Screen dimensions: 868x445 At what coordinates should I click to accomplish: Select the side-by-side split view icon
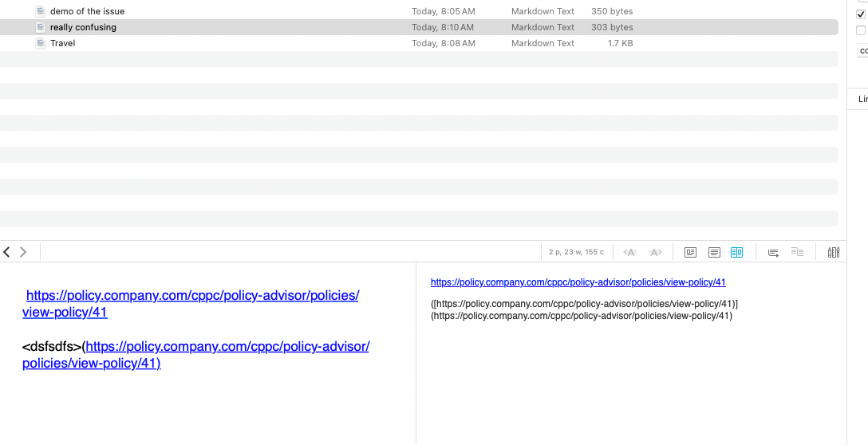tap(736, 252)
